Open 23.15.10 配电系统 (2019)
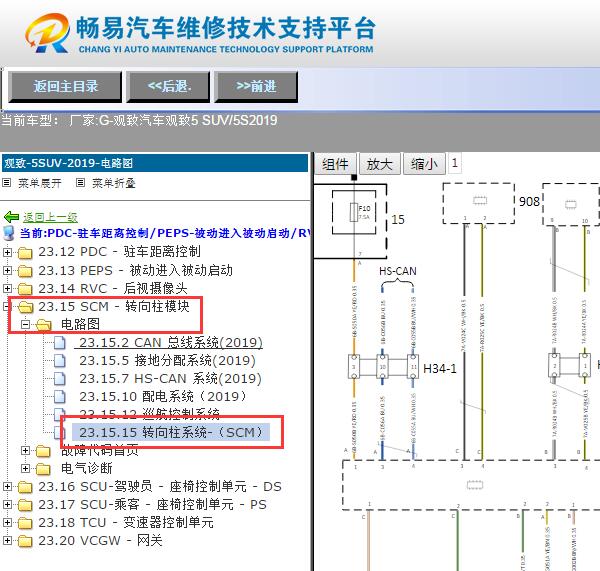 [x=162, y=396]
